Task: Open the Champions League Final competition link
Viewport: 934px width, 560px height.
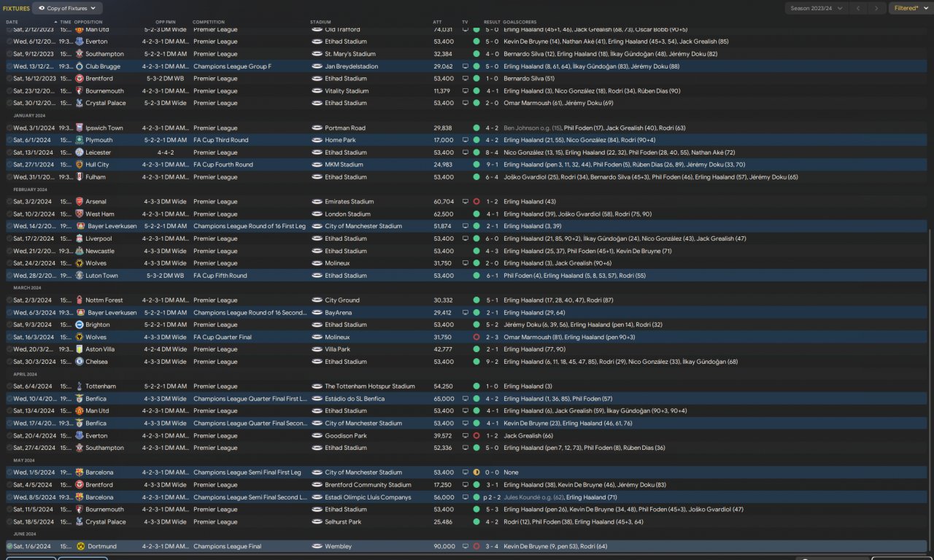Action: 227,546
